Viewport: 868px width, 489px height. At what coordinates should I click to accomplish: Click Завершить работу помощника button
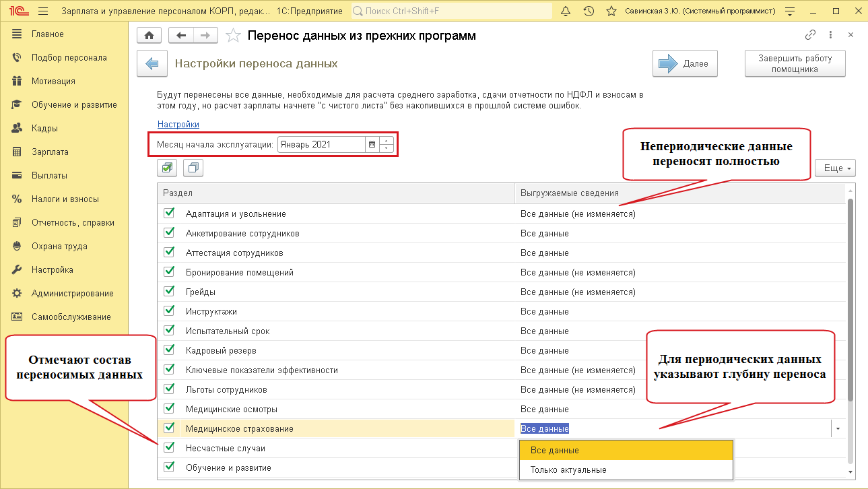point(795,63)
